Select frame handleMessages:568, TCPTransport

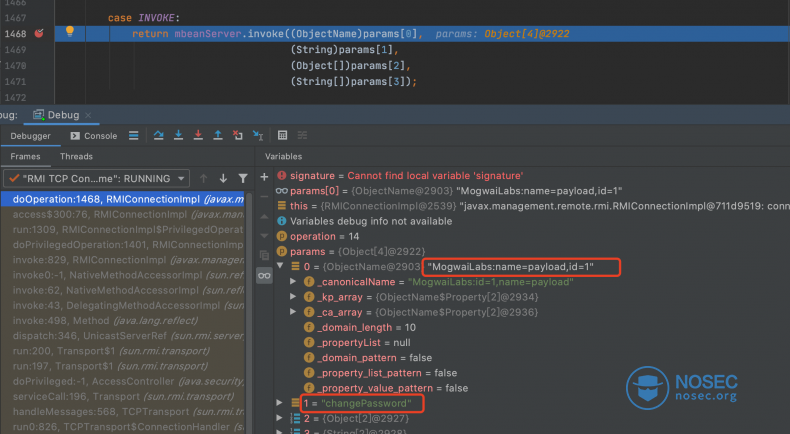coord(122,411)
